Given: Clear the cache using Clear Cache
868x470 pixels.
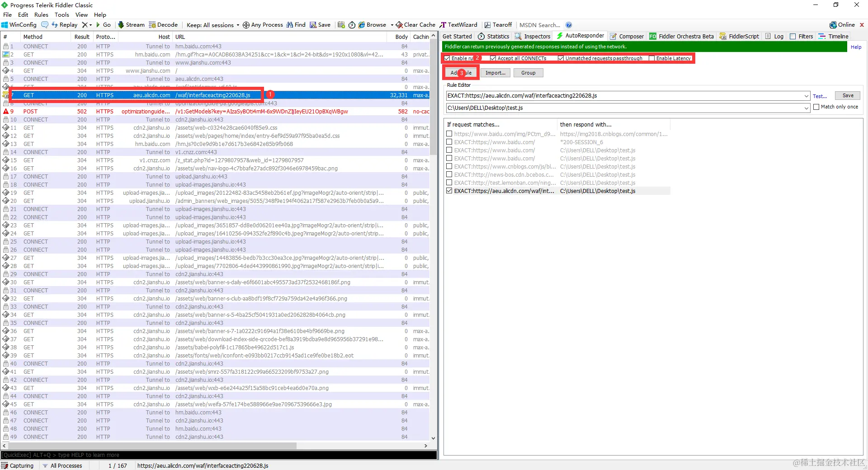Looking at the screenshot, I should pyautogui.click(x=415, y=25).
